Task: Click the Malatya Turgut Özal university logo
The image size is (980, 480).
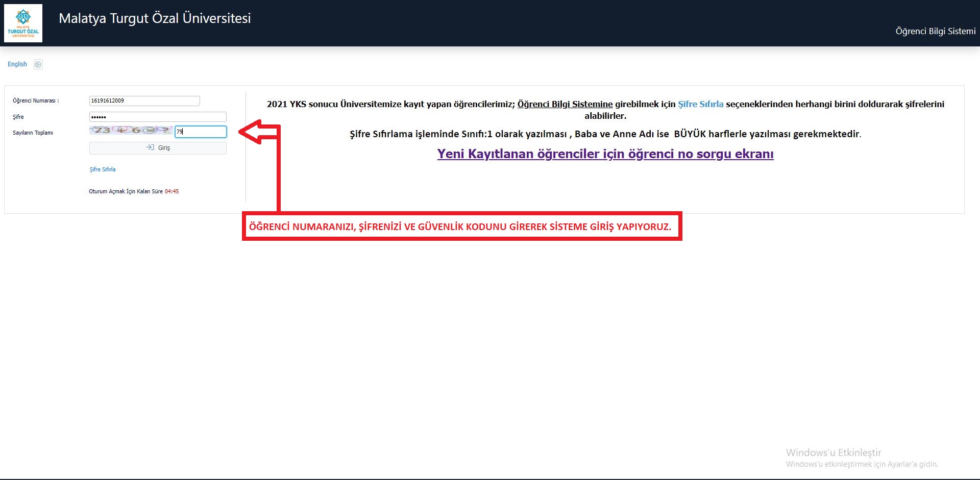Action: tap(23, 23)
